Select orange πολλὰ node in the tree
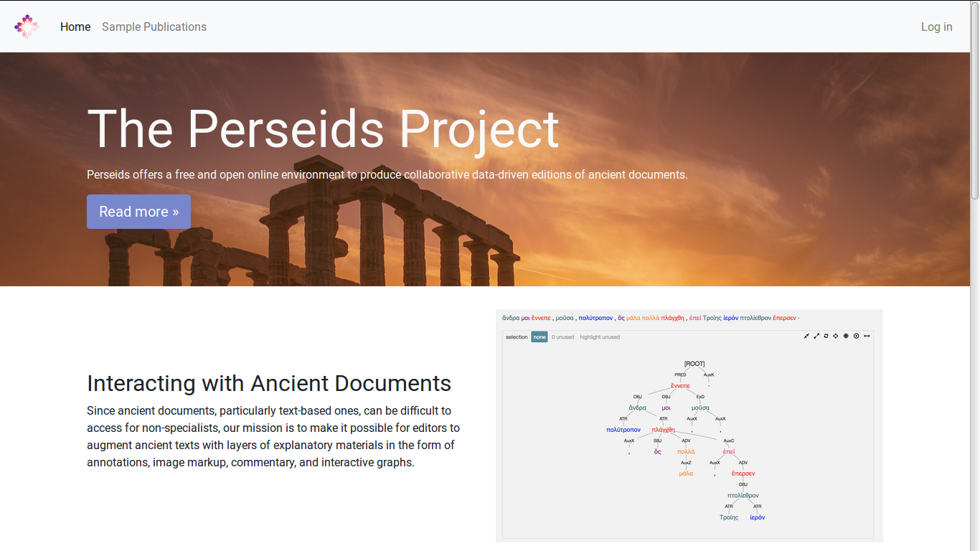Viewport: 980px width, 551px height. (686, 452)
